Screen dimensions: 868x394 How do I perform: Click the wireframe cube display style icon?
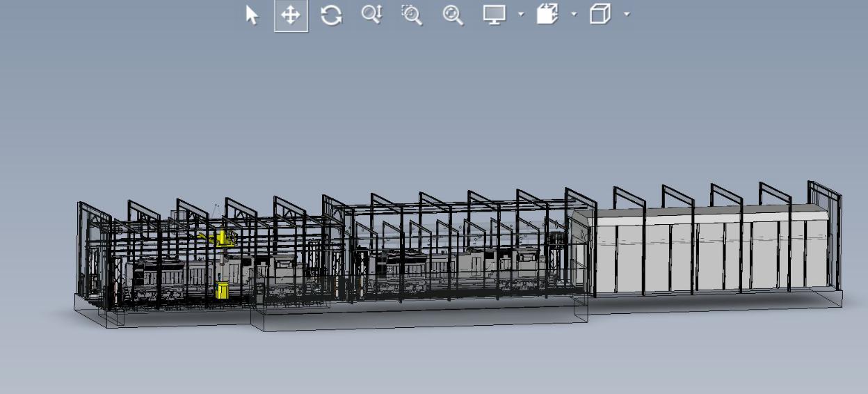tap(600, 15)
